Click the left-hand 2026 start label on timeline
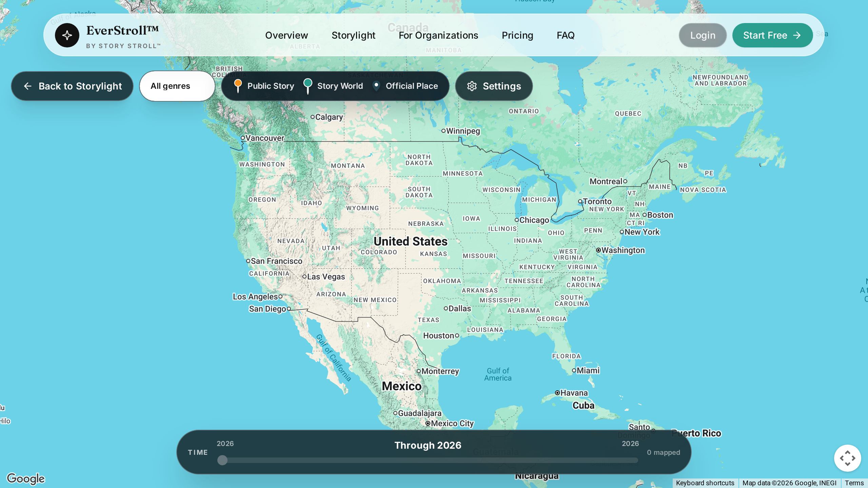Screen dimensions: 868x488 tap(225, 444)
